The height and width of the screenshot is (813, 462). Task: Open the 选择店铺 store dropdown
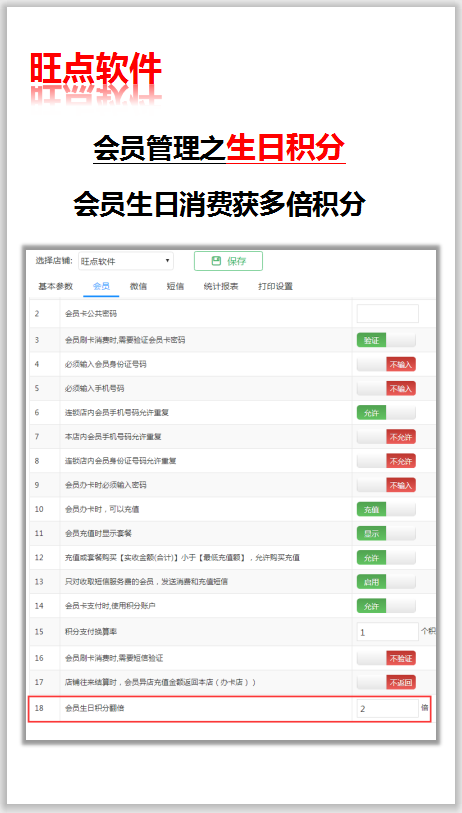click(x=126, y=261)
